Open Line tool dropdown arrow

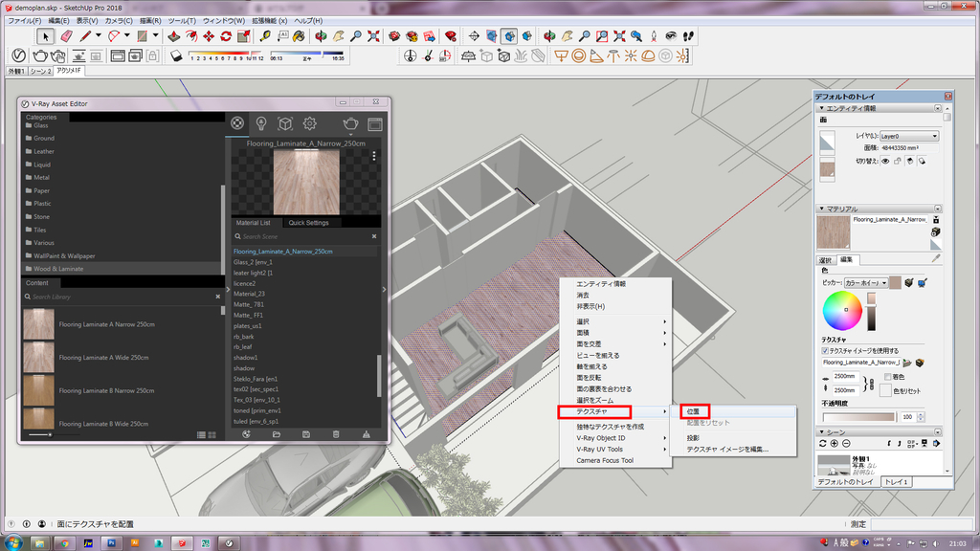pyautogui.click(x=99, y=36)
